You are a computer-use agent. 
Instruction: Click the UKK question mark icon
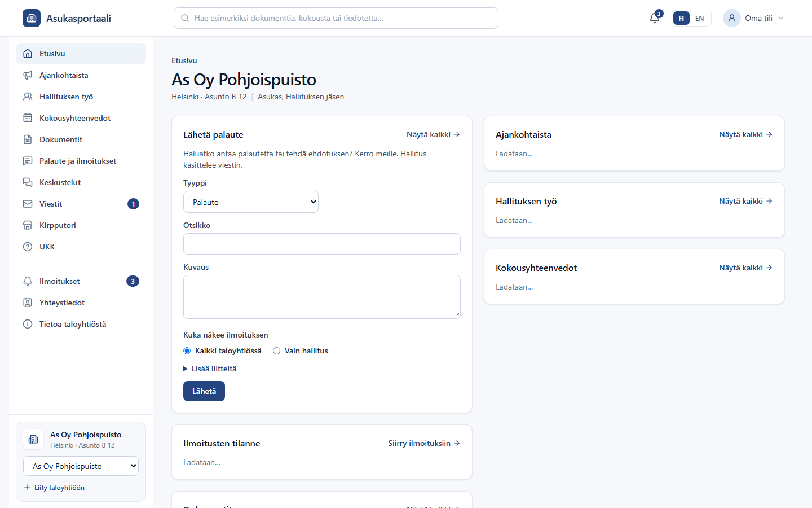(28, 247)
